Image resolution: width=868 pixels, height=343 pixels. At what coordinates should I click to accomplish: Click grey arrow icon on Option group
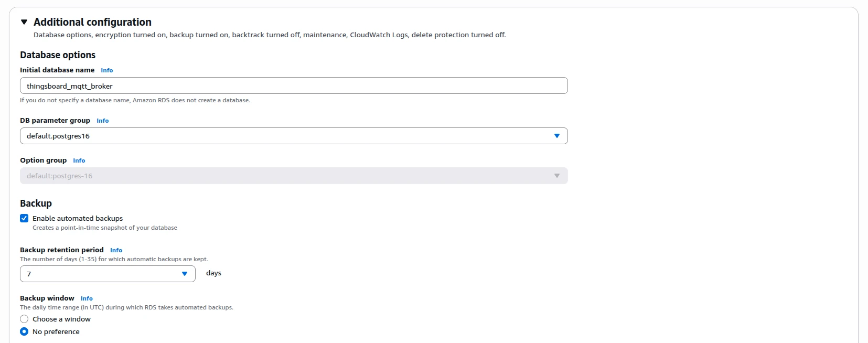click(x=557, y=176)
